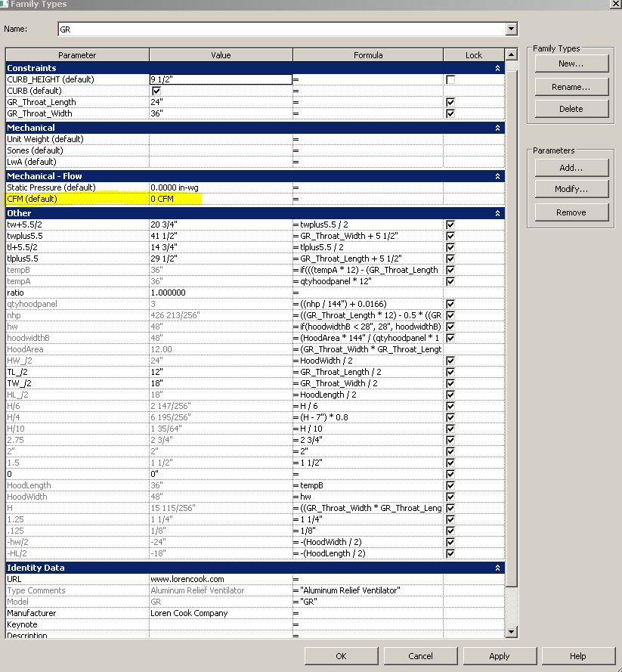Delete the GR family type
The image size is (622, 672).
(x=571, y=108)
